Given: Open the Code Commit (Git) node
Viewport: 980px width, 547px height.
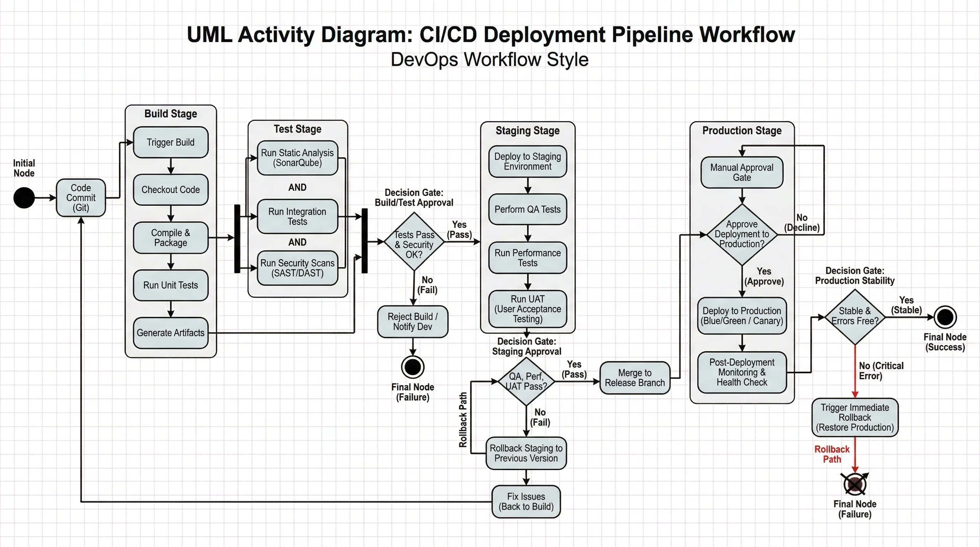Looking at the screenshot, I should tap(81, 197).
